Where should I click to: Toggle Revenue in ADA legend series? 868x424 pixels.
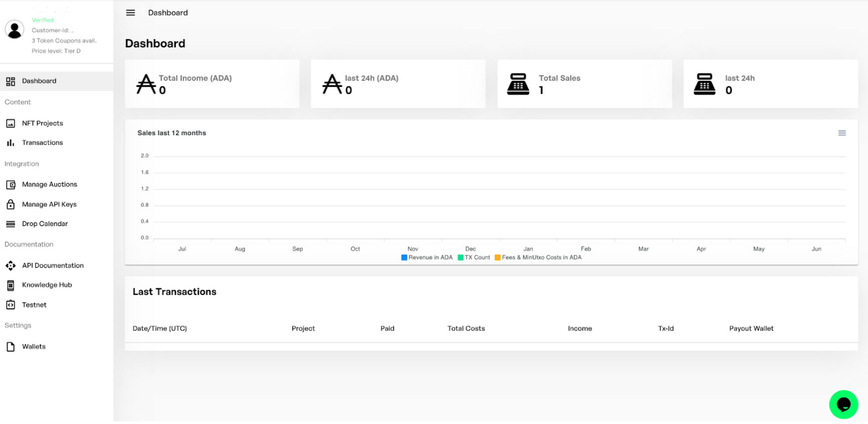point(427,258)
